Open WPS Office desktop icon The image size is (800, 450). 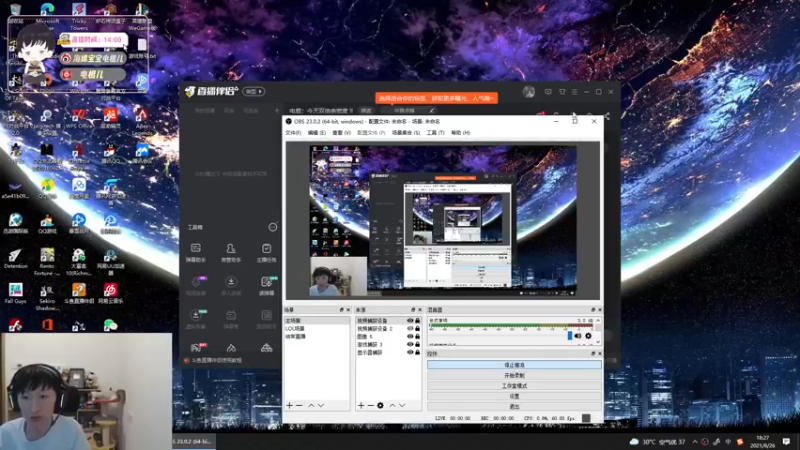79,118
